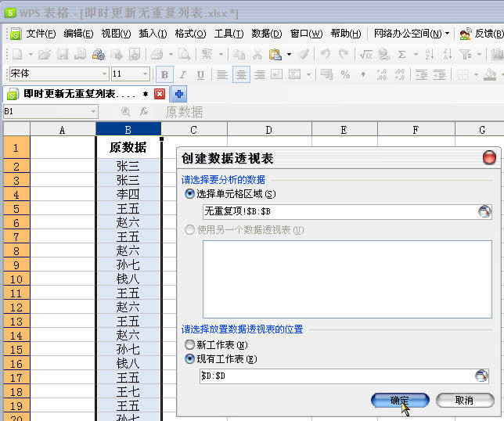
Task: Click the Underline formatting icon
Action: [x=200, y=74]
